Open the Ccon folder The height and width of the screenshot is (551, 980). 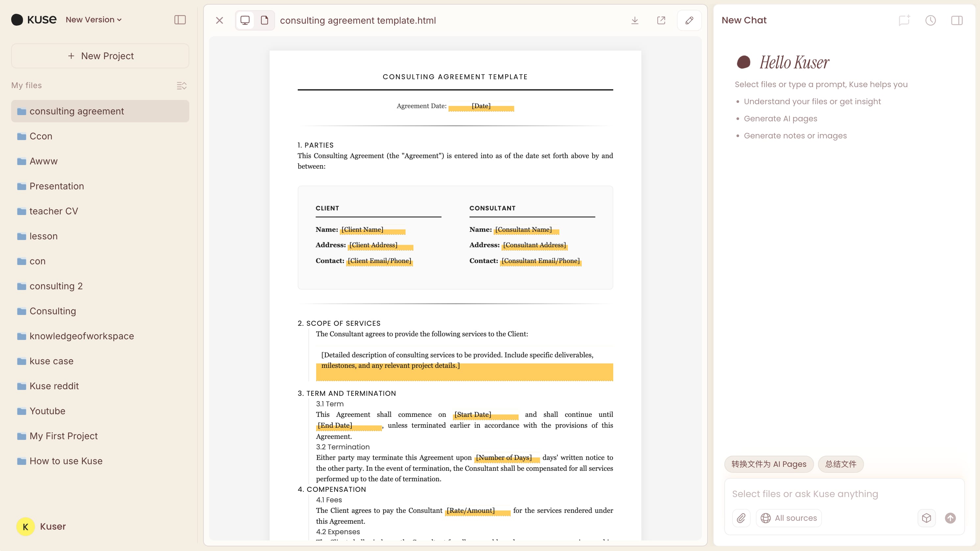100,136
